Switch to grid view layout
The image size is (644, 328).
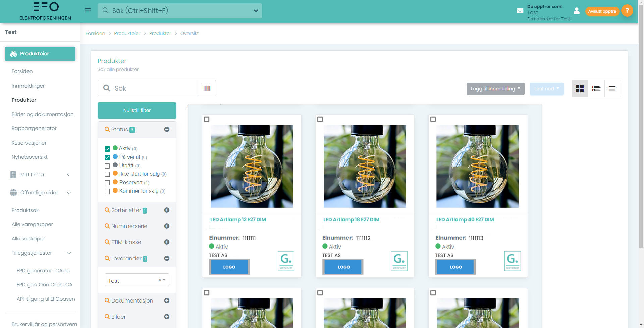tap(580, 89)
